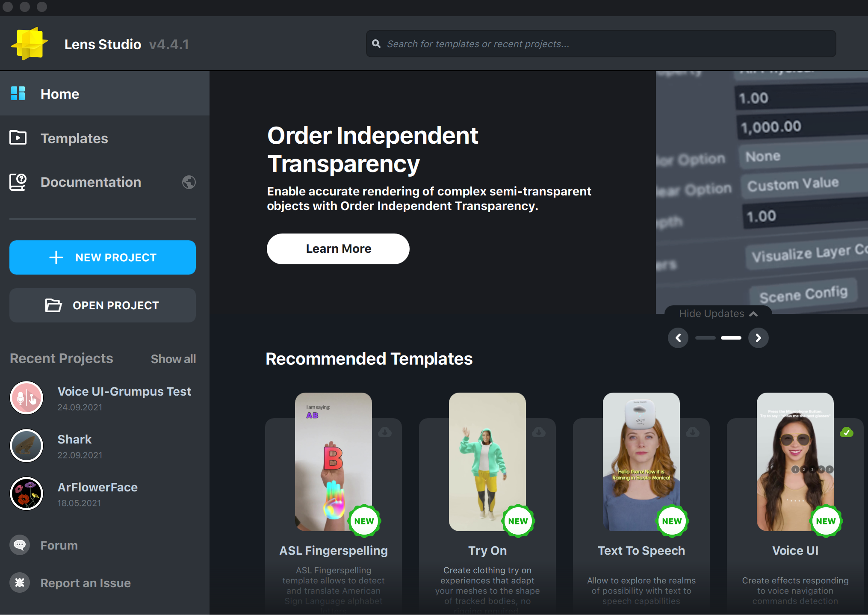
Task: Click the Forum chat bubble icon
Action: pos(20,545)
